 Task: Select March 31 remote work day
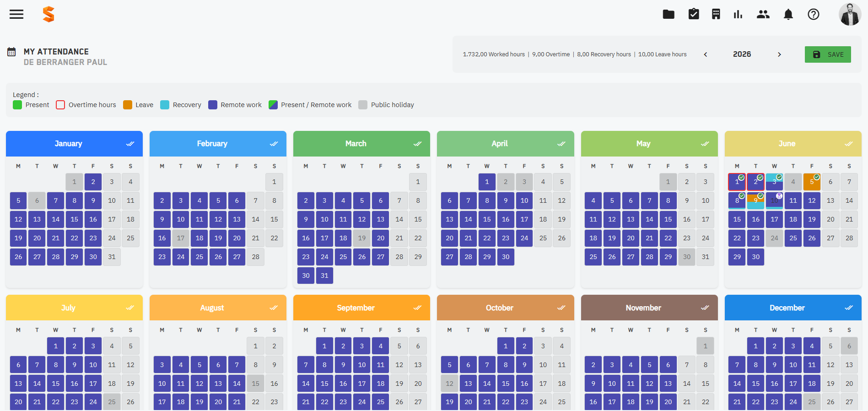point(324,276)
